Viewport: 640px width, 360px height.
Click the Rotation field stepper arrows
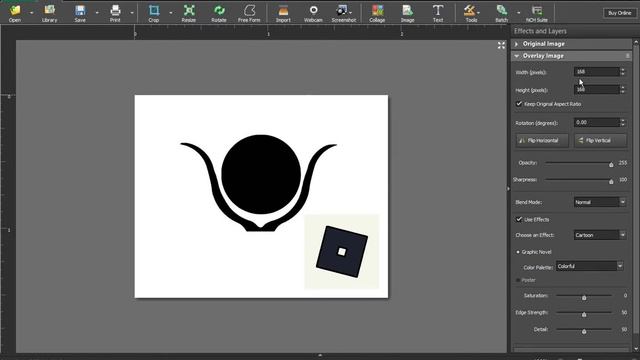point(622,122)
